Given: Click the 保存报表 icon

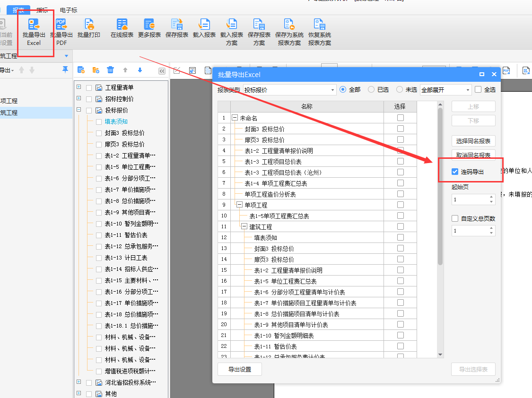Looking at the screenshot, I should 177,28.
